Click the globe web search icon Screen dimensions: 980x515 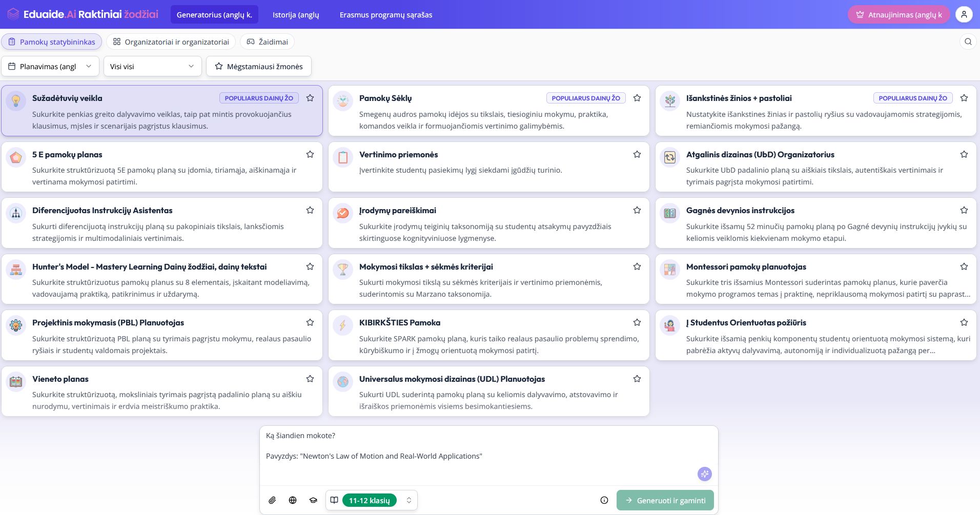click(x=293, y=500)
